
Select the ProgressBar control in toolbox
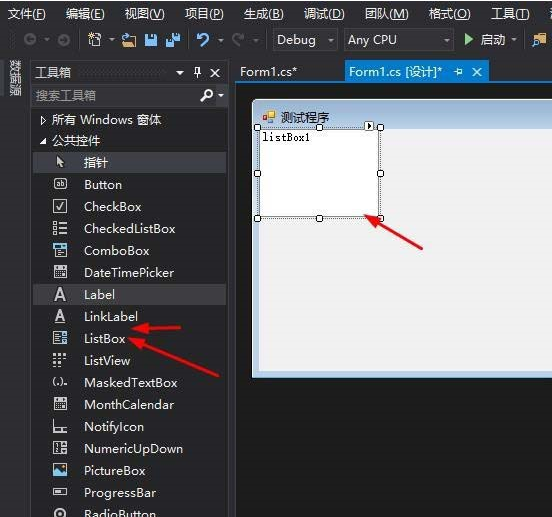click(x=130, y=493)
